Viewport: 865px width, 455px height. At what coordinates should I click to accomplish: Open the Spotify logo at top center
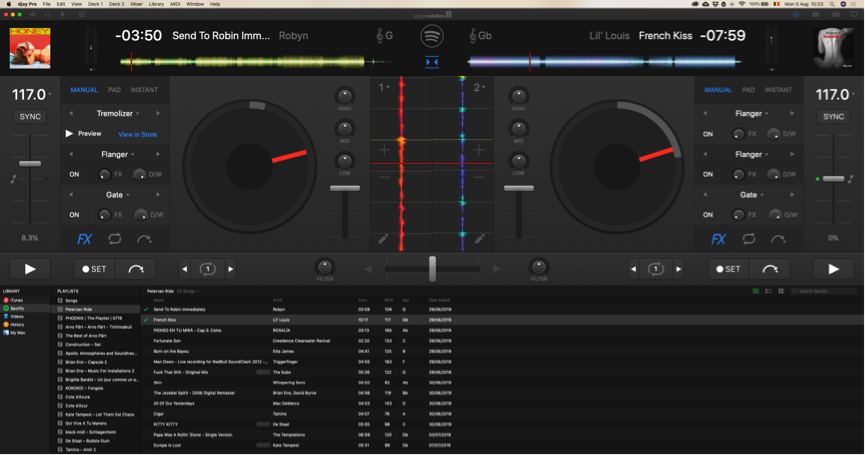pyautogui.click(x=432, y=36)
